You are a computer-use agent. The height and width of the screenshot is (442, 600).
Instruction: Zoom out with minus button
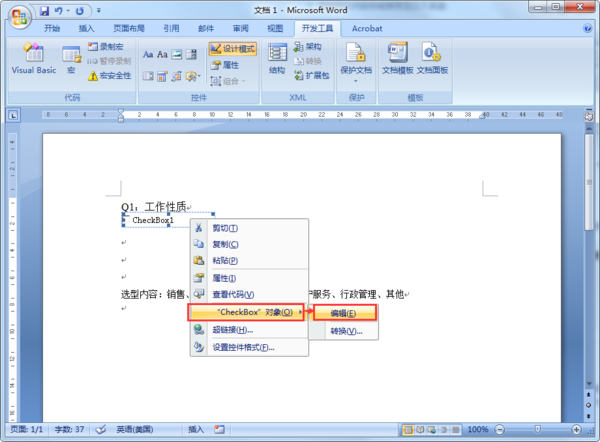pyautogui.click(x=499, y=429)
